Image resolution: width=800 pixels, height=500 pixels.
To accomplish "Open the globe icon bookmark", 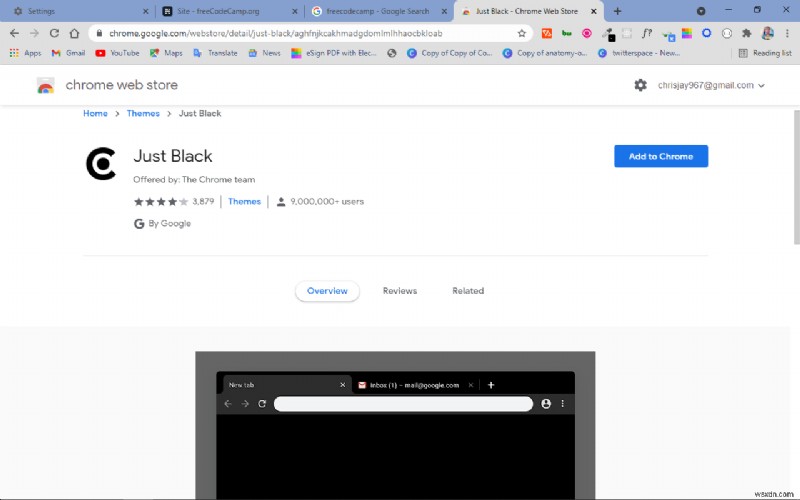I will pos(391,53).
